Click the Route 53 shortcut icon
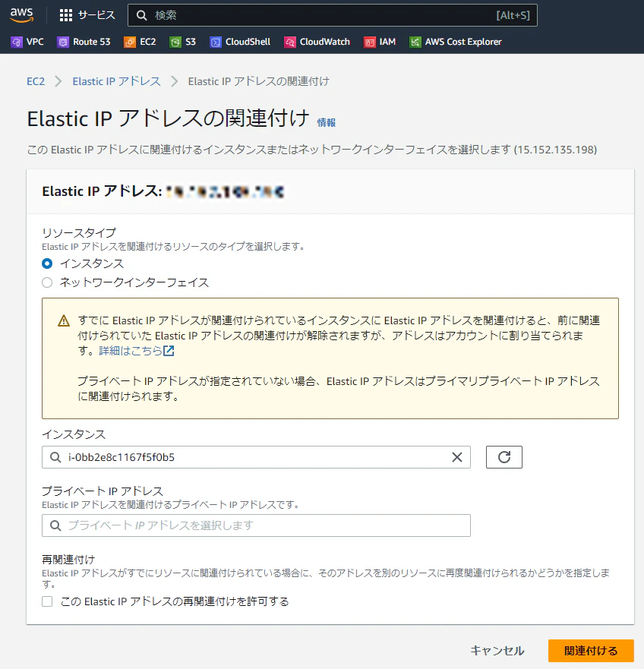This screenshot has width=644, height=669. click(63, 42)
